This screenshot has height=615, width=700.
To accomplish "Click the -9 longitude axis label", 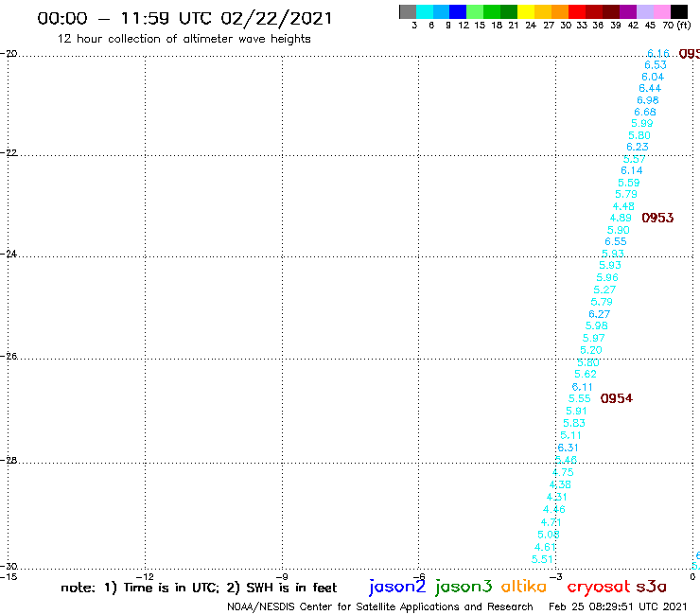I will click(x=282, y=577).
